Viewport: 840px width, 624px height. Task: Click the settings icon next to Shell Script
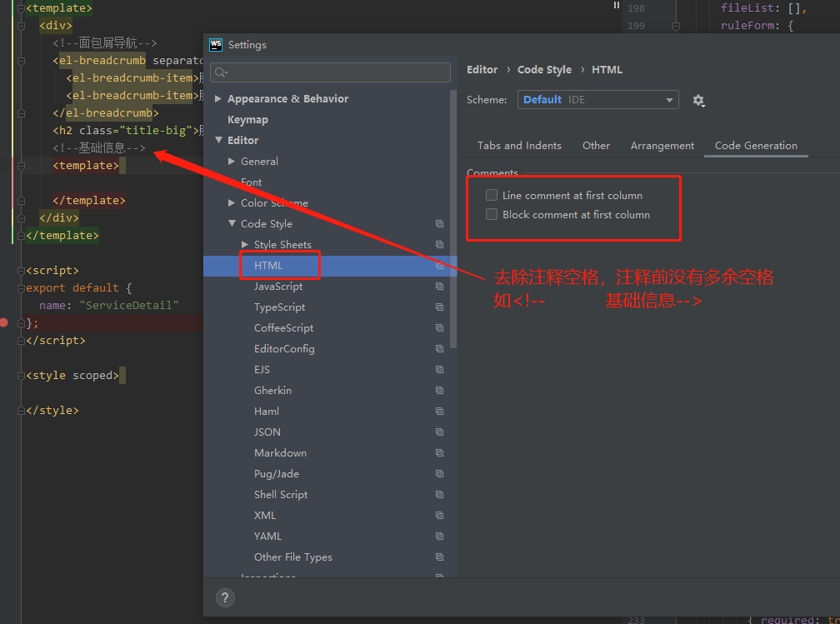point(439,494)
